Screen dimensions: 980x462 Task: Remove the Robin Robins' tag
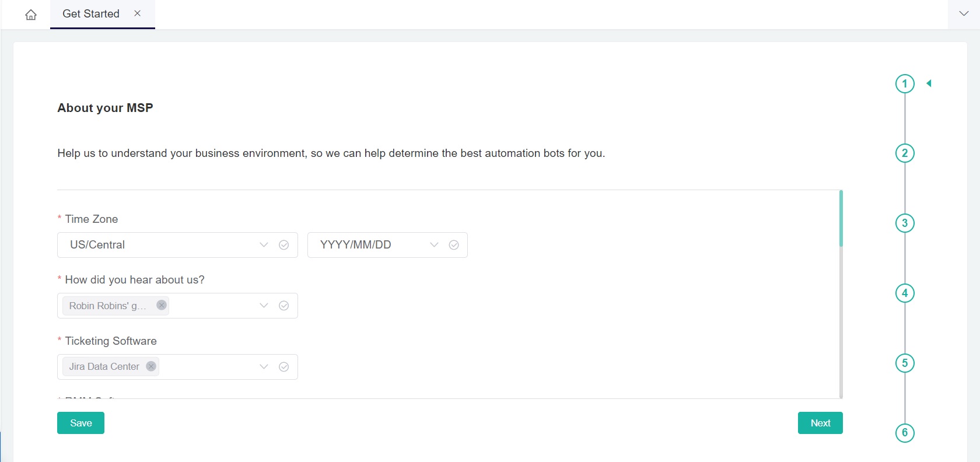pos(162,305)
